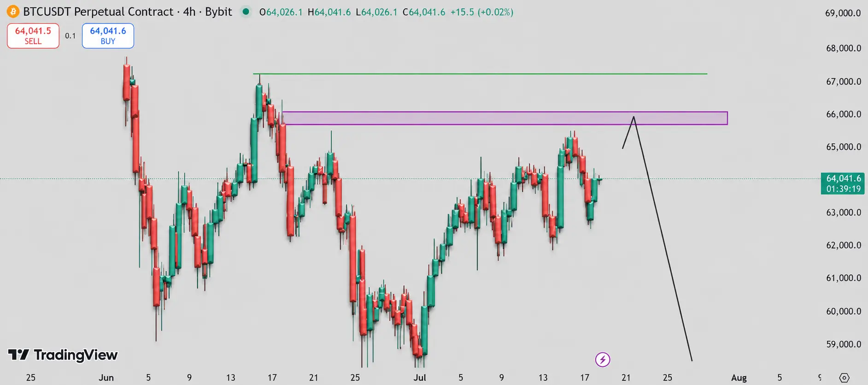The width and height of the screenshot is (868, 385).
Task: Select the current price label 64,041.6
Action: tap(843, 178)
